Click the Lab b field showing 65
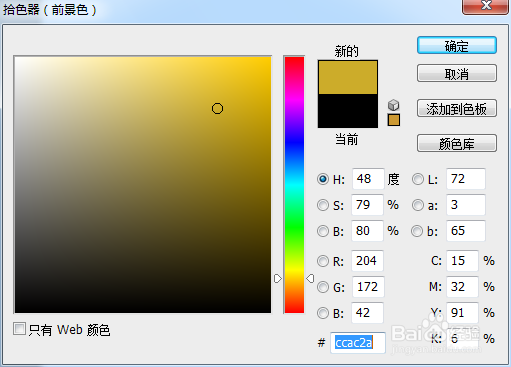This screenshot has height=367, width=511. click(x=466, y=231)
